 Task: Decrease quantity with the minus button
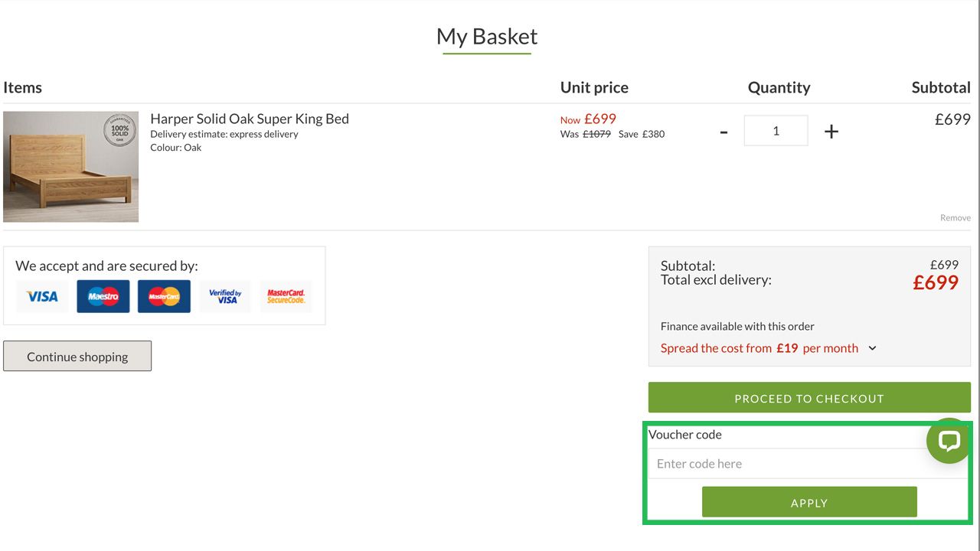click(x=724, y=132)
